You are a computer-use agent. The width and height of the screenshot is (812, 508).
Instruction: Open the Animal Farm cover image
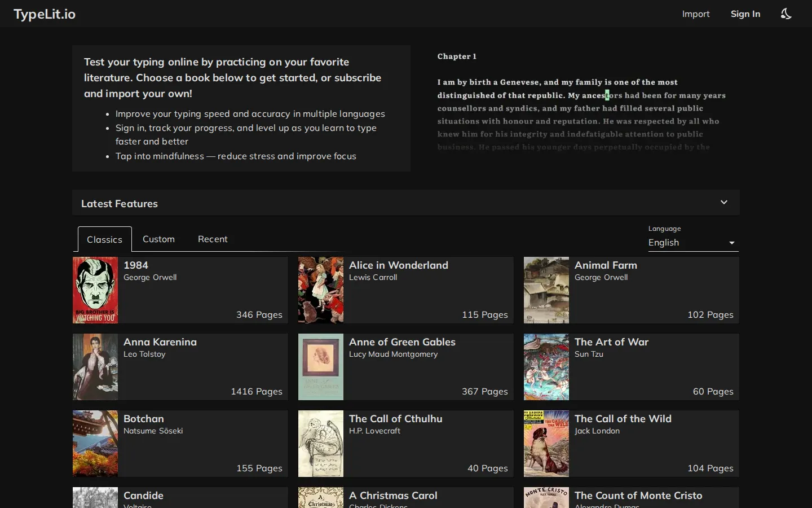pyautogui.click(x=546, y=290)
